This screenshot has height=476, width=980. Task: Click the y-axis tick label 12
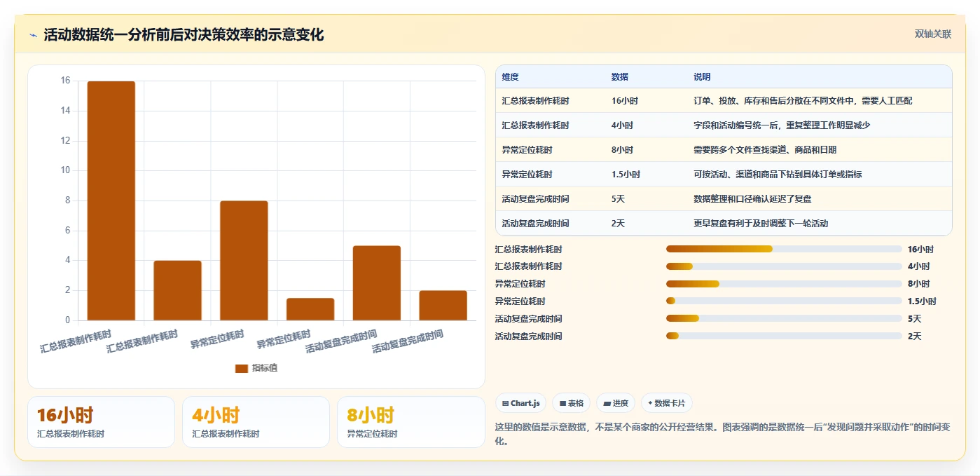click(x=66, y=141)
